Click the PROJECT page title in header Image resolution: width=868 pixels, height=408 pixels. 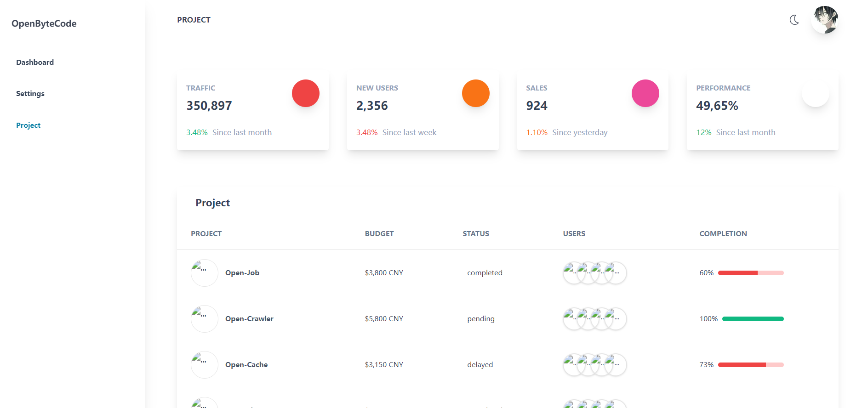click(x=194, y=20)
